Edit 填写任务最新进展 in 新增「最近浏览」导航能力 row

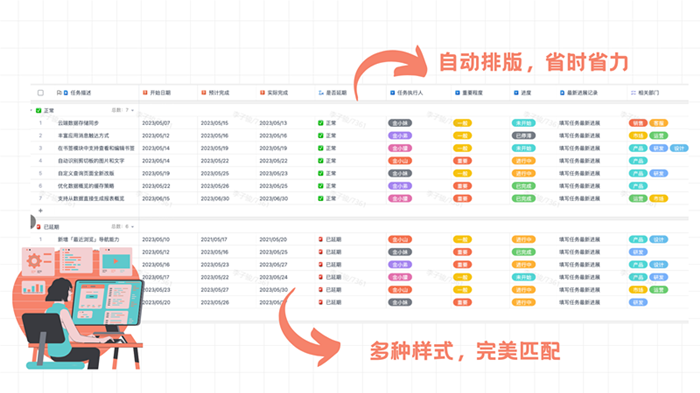[579, 239]
